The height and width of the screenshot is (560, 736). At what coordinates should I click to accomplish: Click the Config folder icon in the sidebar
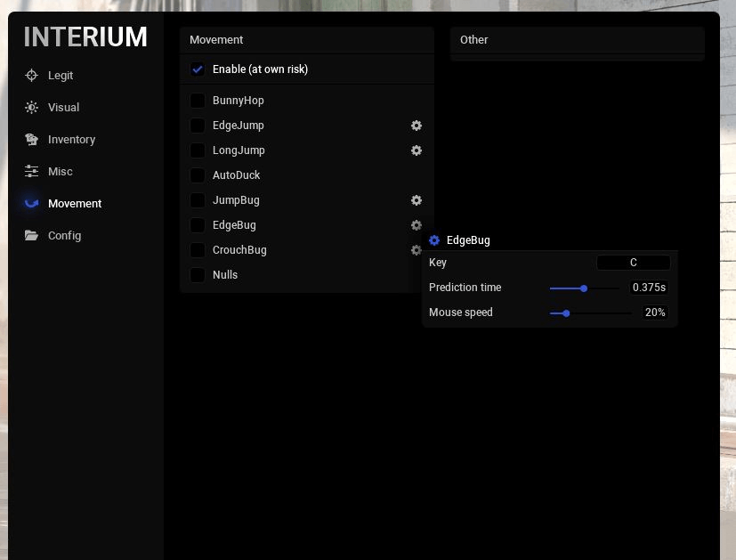tap(32, 236)
